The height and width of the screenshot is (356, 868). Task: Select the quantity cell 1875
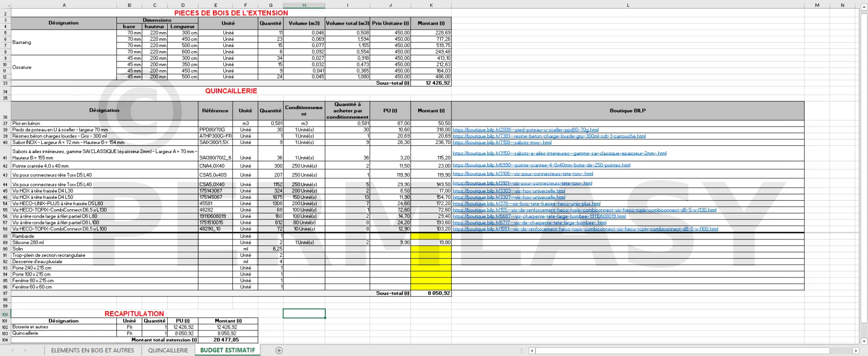coord(270,197)
